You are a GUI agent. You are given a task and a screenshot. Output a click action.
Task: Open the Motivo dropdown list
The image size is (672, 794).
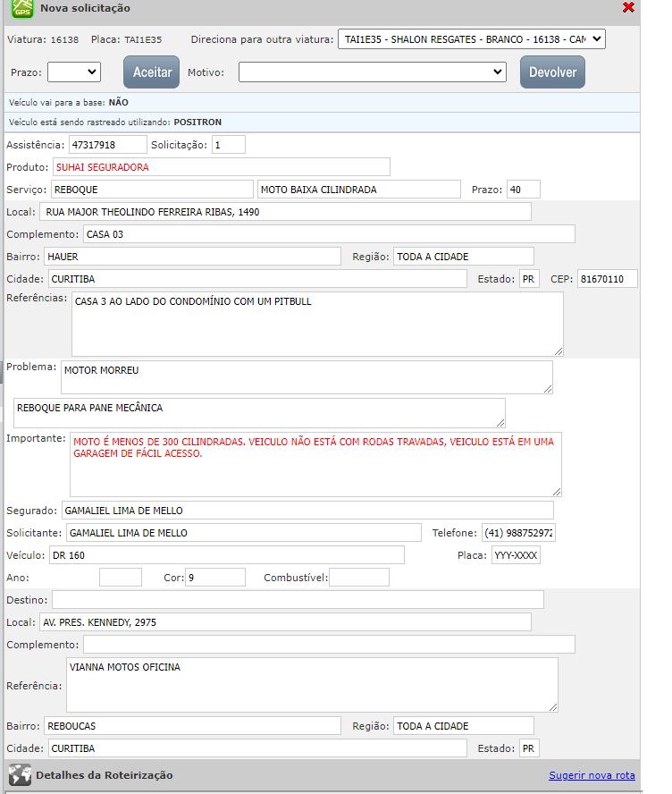373,72
